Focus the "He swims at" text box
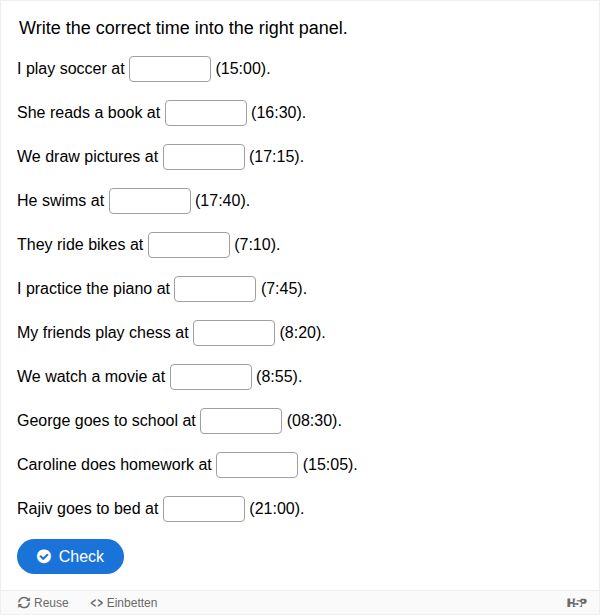This screenshot has height=615, width=600. 149,201
